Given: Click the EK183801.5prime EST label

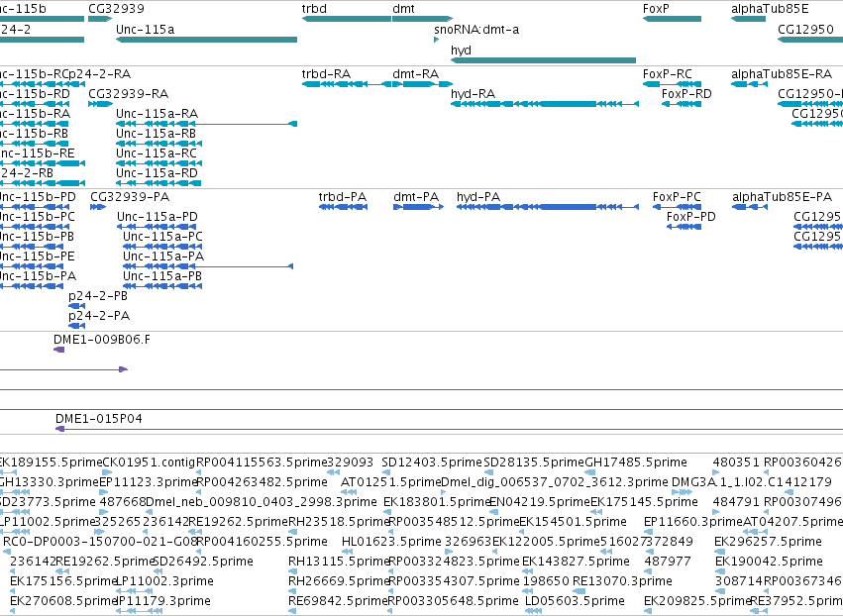Looking at the screenshot, I should [x=437, y=502].
